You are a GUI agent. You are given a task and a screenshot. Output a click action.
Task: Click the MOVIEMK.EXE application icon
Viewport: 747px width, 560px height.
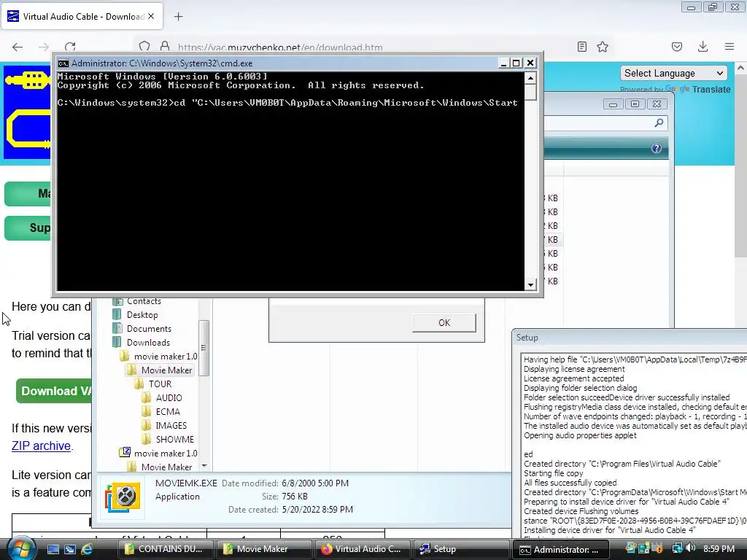coord(123,497)
